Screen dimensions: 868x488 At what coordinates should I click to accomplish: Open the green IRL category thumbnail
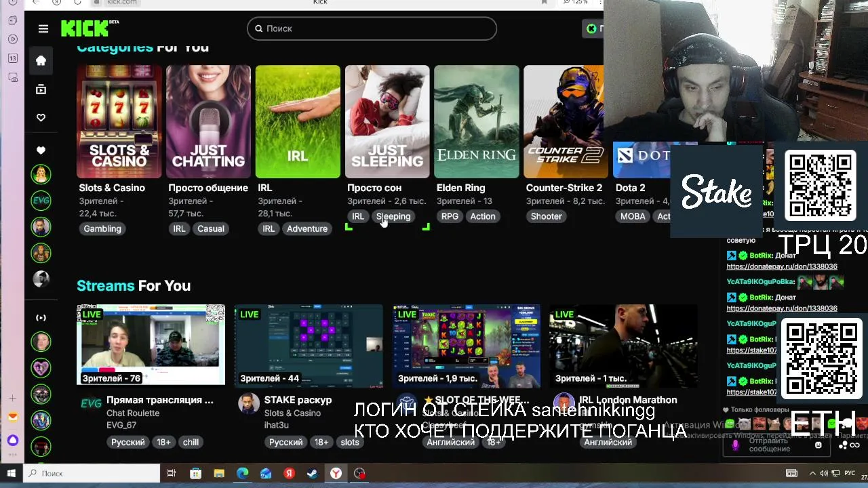click(298, 121)
